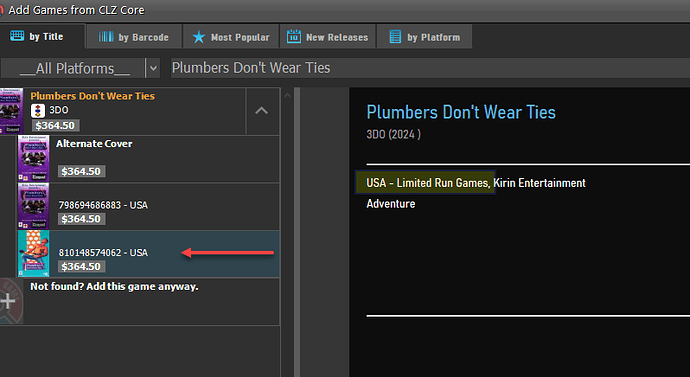This screenshot has width=690, height=377.
Task: Select the orange Plumbers Don't Wear Ties result title
Action: (x=92, y=96)
